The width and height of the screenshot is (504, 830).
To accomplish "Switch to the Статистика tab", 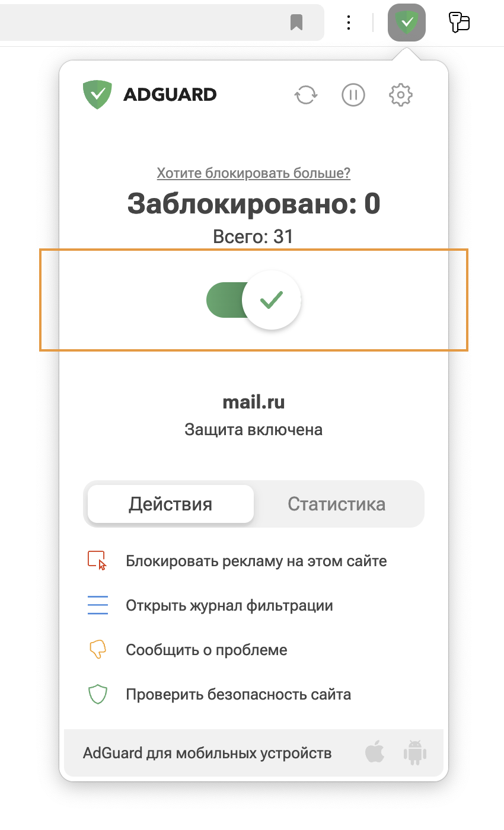I will point(336,504).
